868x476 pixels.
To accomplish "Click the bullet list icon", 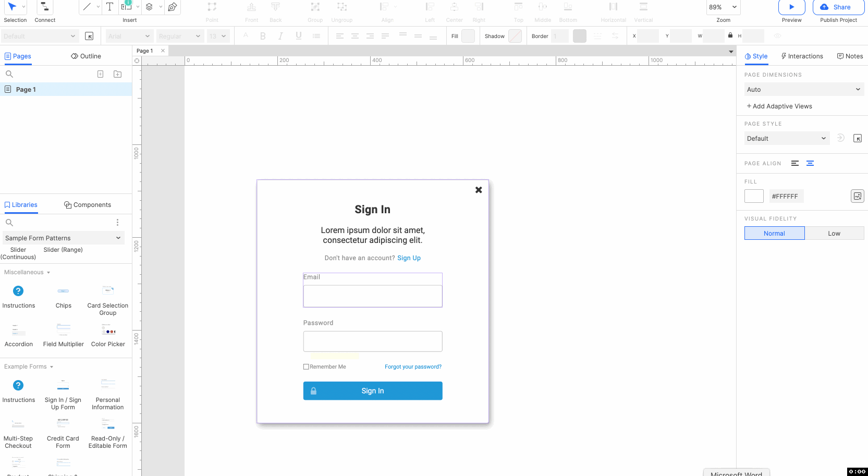I will 316,36.
